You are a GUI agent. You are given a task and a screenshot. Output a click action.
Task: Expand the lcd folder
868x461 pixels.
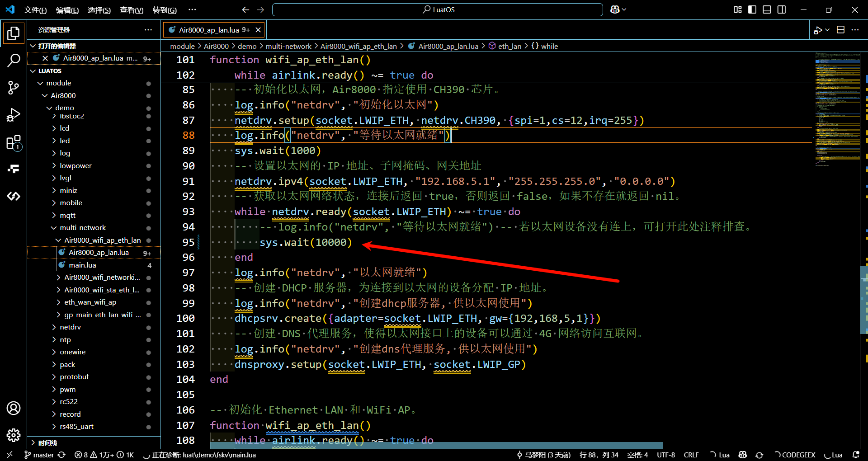[94, 128]
